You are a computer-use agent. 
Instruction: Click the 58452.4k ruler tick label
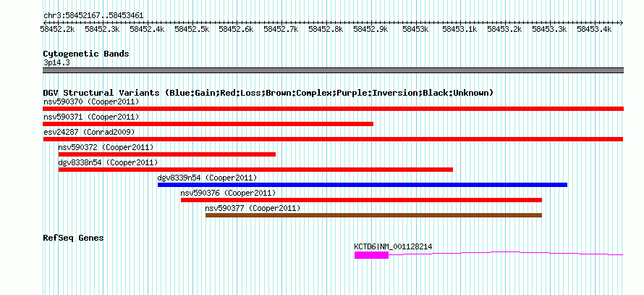click(x=147, y=29)
